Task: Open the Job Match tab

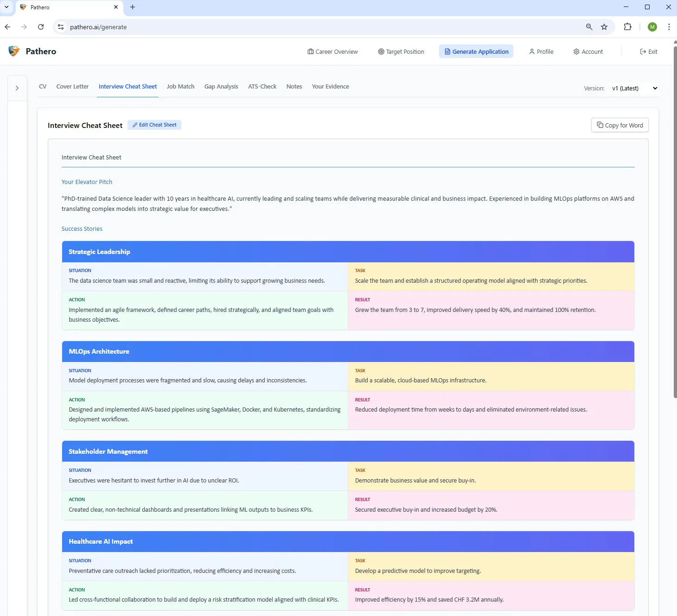Action: click(x=180, y=87)
